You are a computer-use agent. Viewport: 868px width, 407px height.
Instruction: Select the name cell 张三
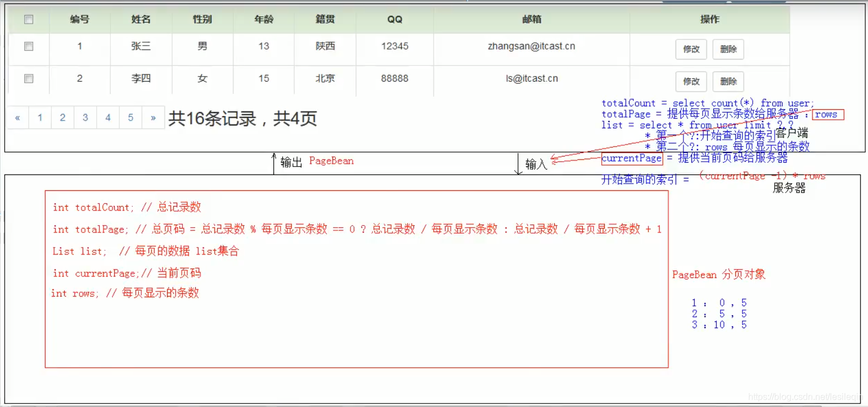141,46
